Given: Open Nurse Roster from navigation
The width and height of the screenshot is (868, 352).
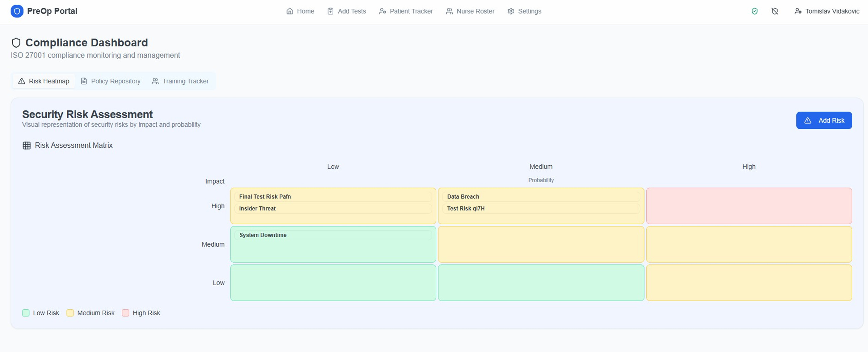Looking at the screenshot, I should (470, 11).
